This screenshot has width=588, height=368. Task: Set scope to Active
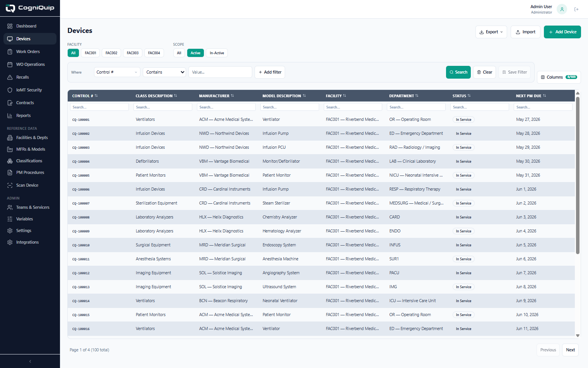[x=195, y=53]
